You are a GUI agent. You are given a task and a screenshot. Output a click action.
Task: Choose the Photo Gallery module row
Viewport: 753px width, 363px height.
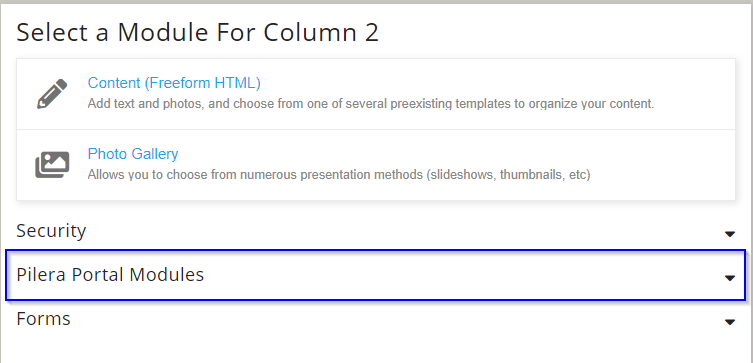coord(376,165)
